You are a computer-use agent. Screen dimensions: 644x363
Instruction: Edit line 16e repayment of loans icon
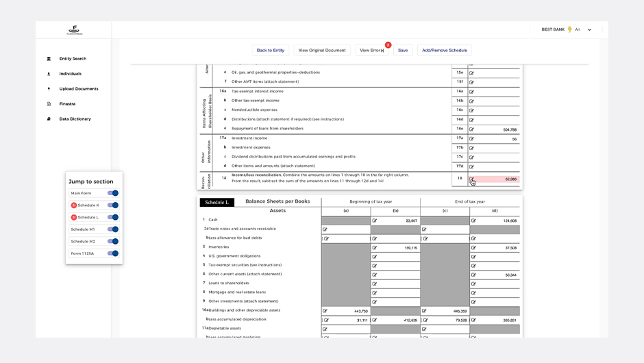coord(471,129)
